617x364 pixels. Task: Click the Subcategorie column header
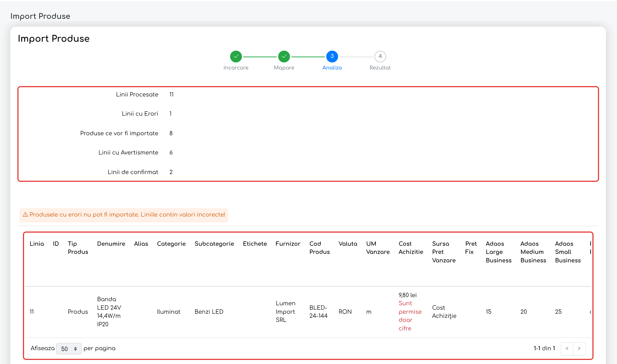pos(214,244)
